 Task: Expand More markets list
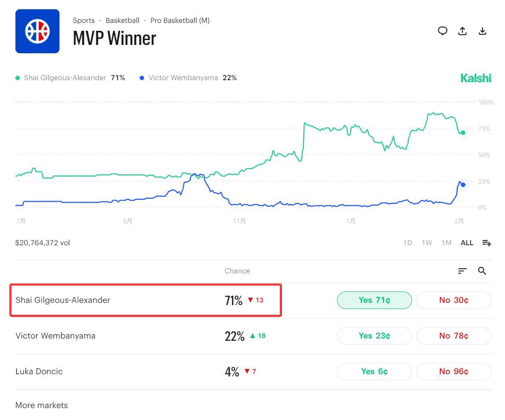pos(41,405)
